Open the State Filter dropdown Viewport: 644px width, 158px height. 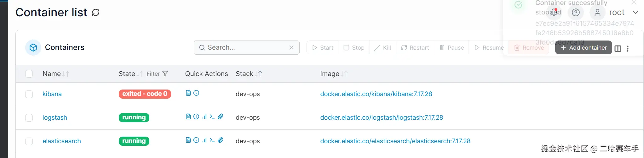[158, 74]
